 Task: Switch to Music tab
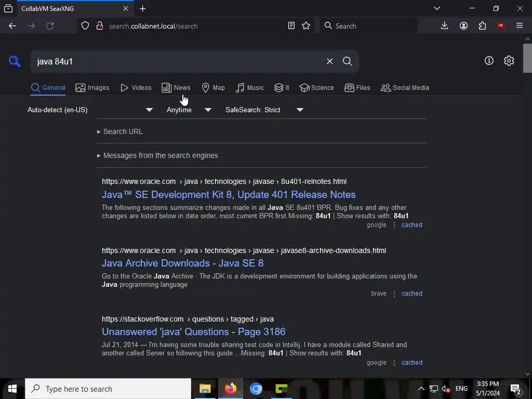[x=250, y=87]
